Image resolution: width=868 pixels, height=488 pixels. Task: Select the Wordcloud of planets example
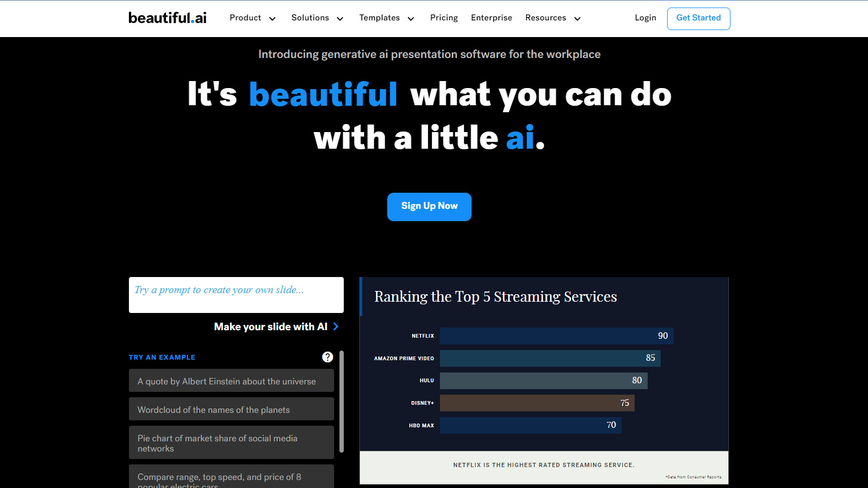click(x=232, y=409)
